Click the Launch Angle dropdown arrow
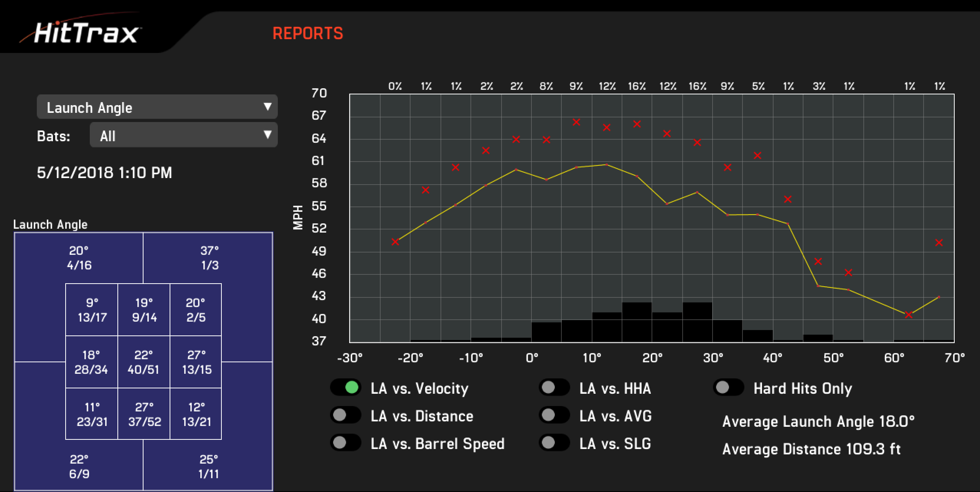Image resolution: width=980 pixels, height=492 pixels. (268, 107)
